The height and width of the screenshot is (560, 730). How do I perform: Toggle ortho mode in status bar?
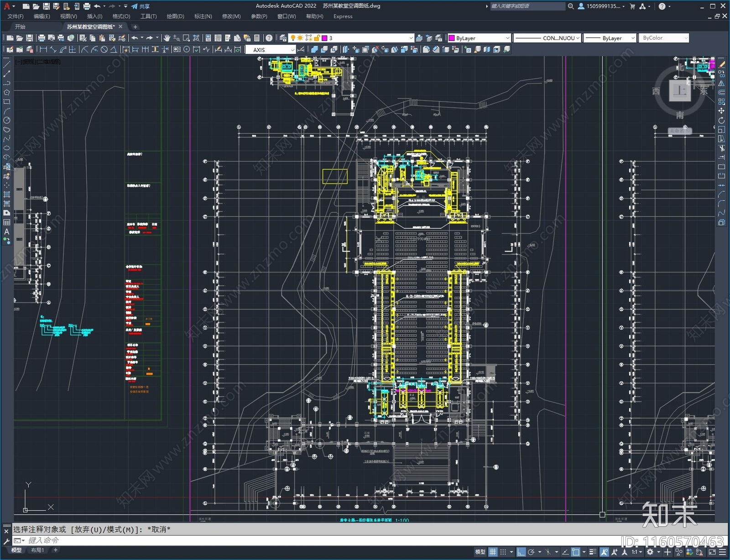(521, 552)
